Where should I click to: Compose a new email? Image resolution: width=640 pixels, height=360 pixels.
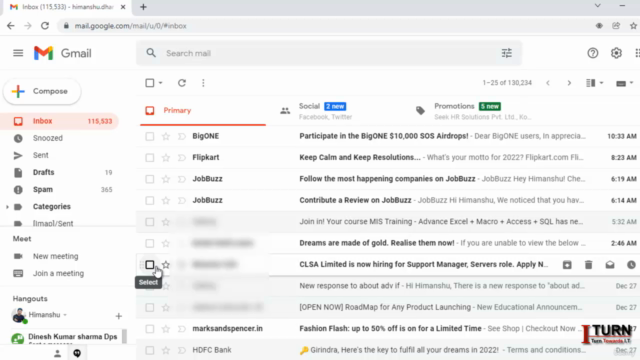pyautogui.click(x=42, y=91)
